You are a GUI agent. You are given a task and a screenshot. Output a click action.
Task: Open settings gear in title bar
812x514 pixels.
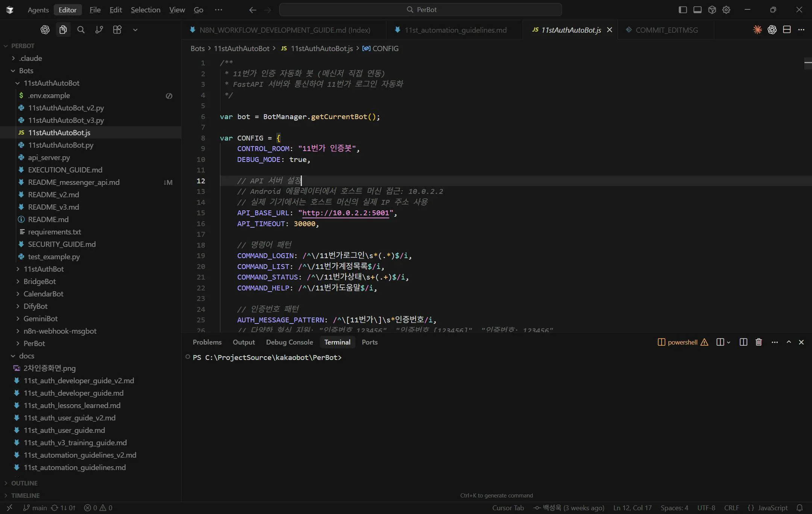(726, 10)
